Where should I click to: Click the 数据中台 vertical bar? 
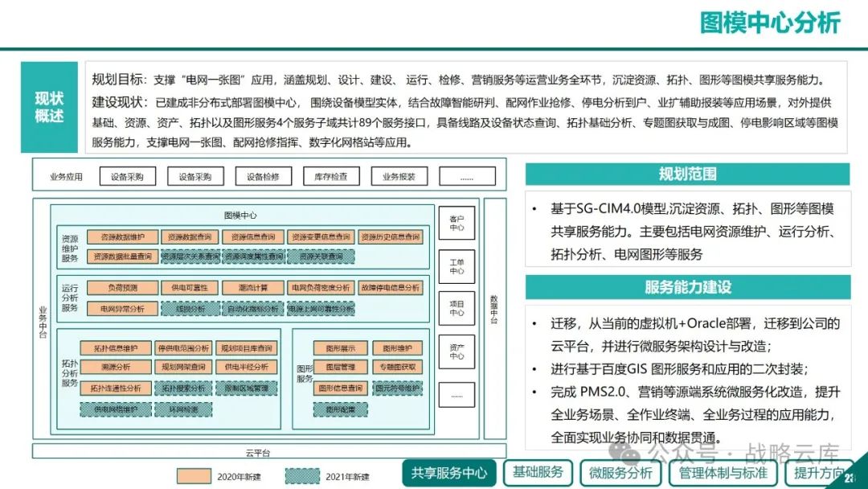click(495, 318)
